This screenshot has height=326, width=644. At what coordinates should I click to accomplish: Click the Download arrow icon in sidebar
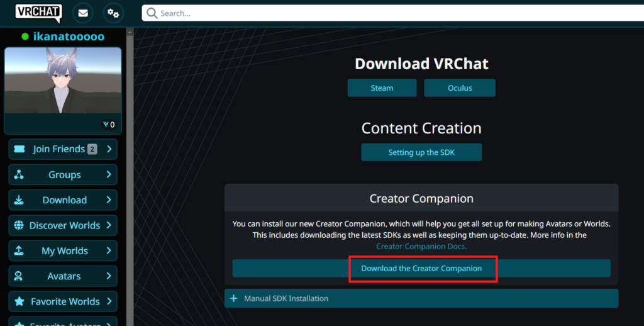click(19, 200)
